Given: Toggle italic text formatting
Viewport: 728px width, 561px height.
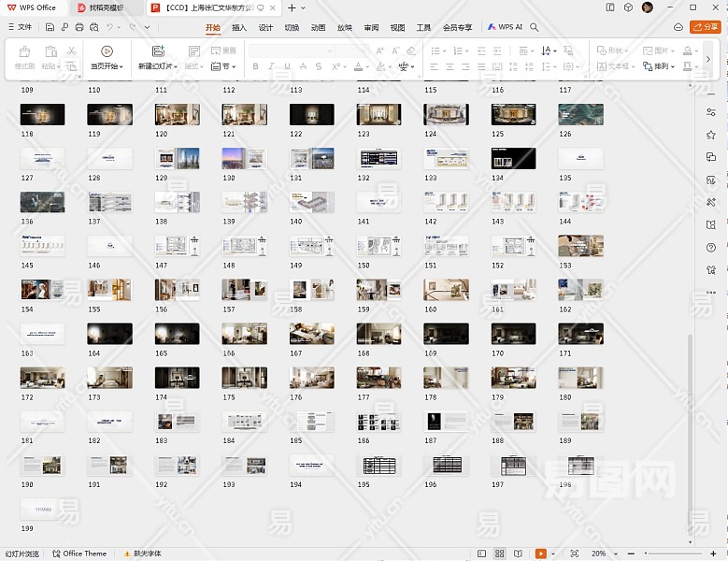Looking at the screenshot, I should tap(271, 66).
